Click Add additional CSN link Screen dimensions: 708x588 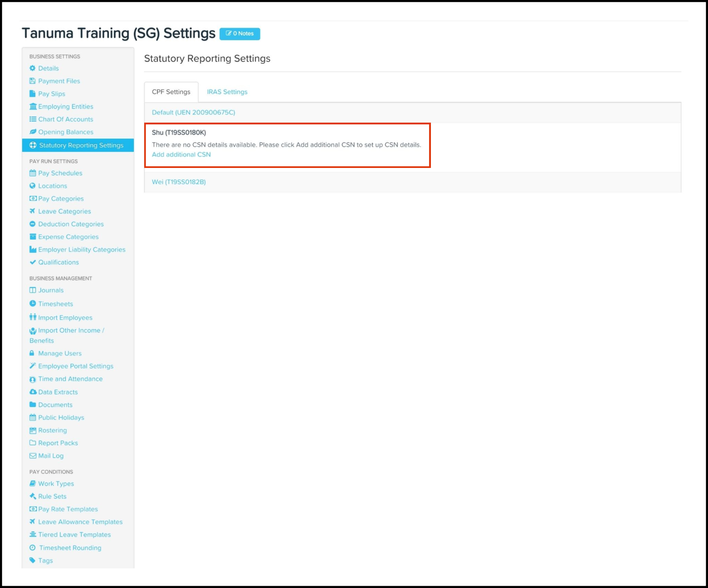pos(181,154)
